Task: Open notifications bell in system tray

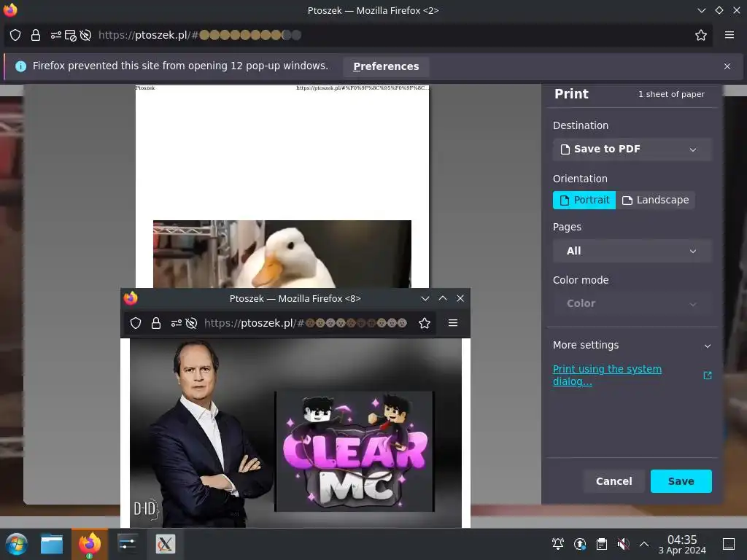Action: click(x=558, y=544)
